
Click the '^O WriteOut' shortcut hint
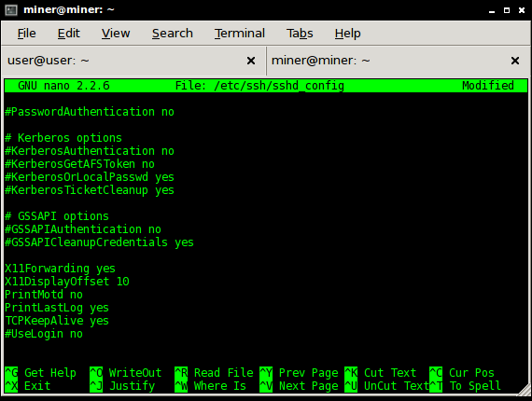point(126,373)
